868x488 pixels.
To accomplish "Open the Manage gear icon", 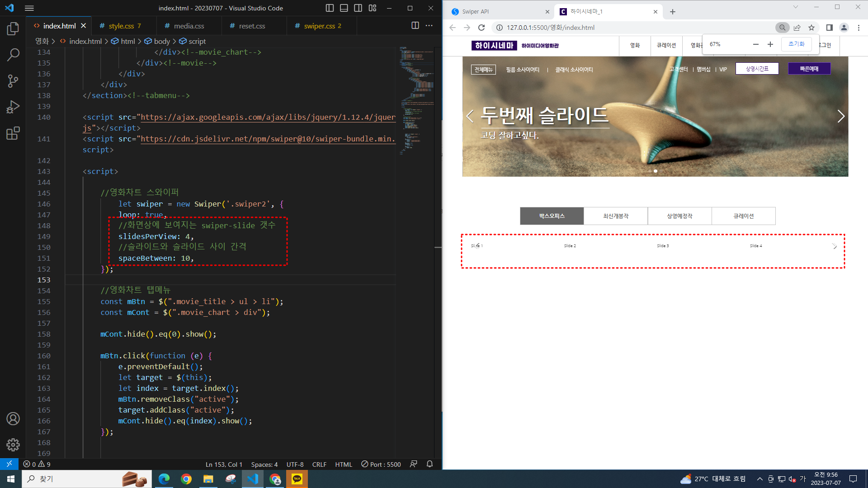I will 13,445.
